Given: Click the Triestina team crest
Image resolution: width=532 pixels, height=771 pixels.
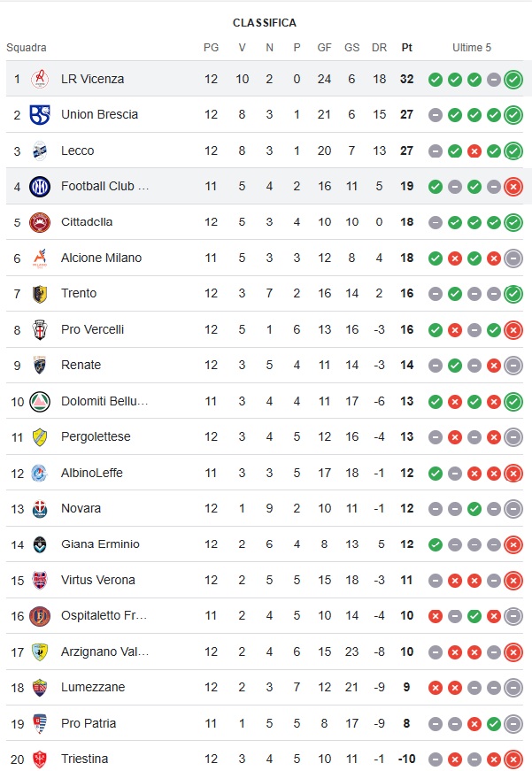Looking at the screenshot, I should pos(40,759).
